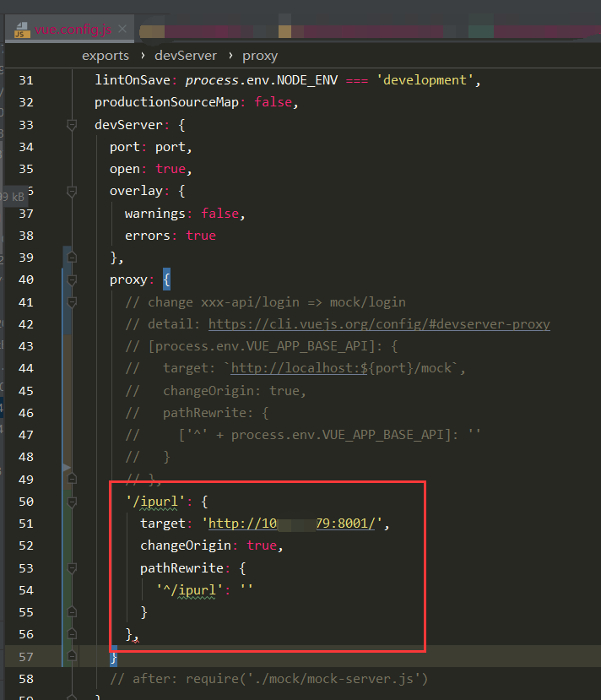Collapse the '/ipurl' block fold on line 50

[x=72, y=502]
